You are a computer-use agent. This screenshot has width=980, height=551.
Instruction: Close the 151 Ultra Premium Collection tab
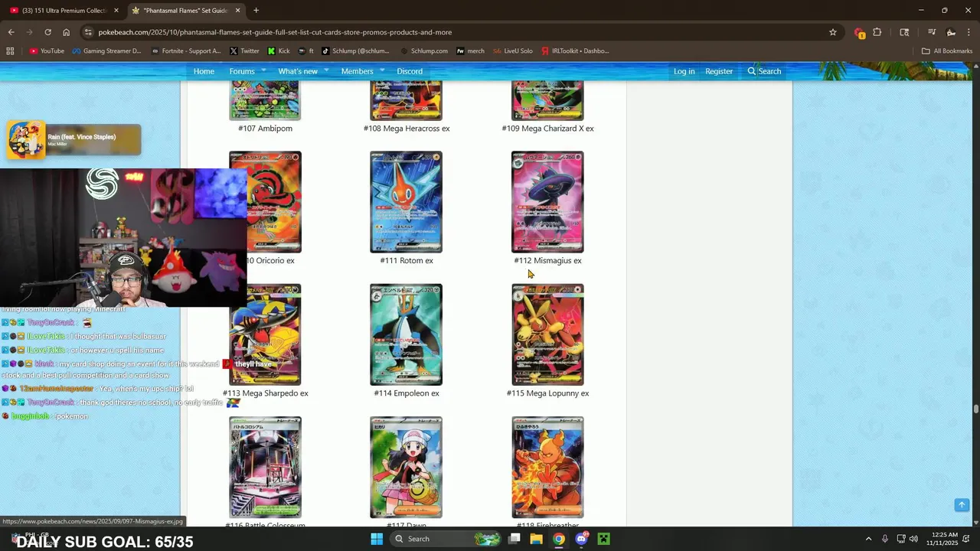(116, 11)
